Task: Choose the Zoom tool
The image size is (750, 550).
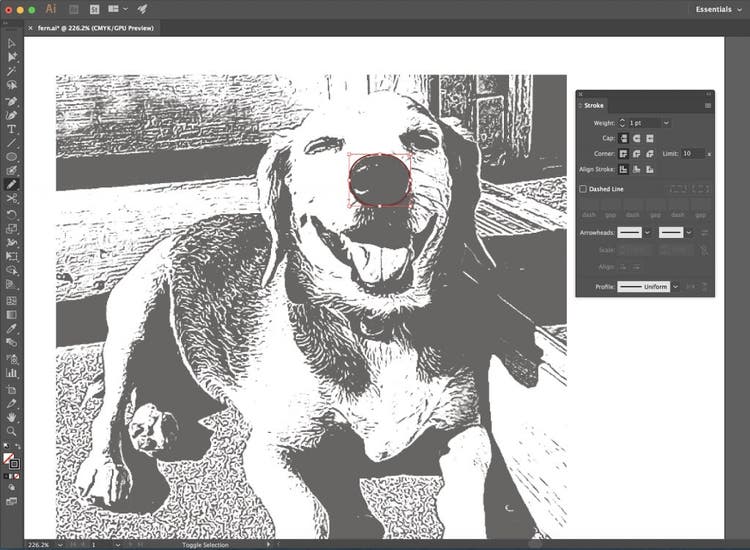Action: 12,431
